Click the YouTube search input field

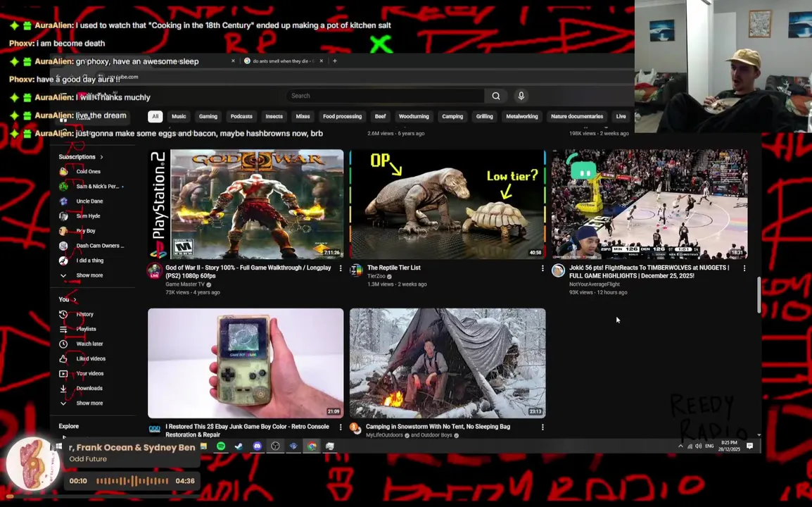386,96
